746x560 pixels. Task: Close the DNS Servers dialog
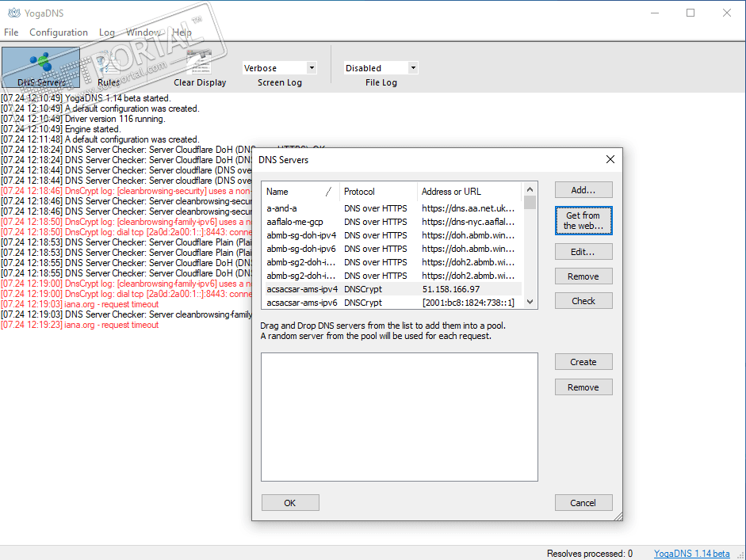tap(610, 159)
